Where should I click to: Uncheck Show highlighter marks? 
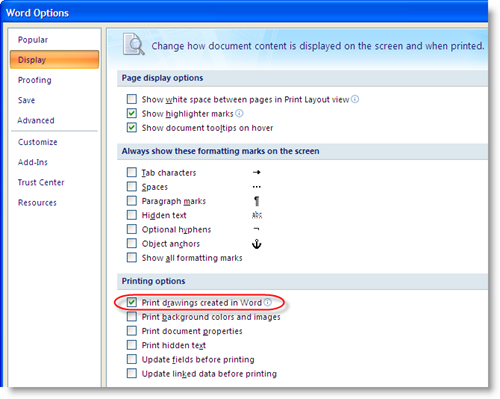132,113
